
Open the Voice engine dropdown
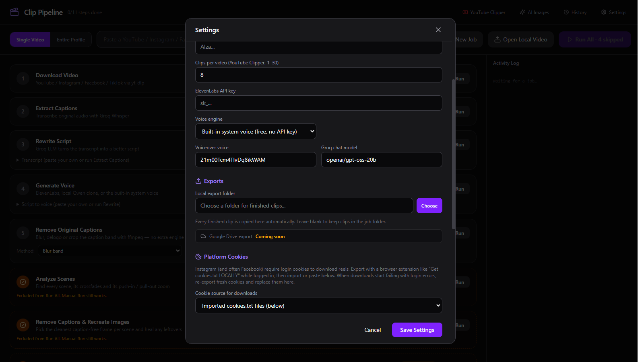click(x=256, y=132)
